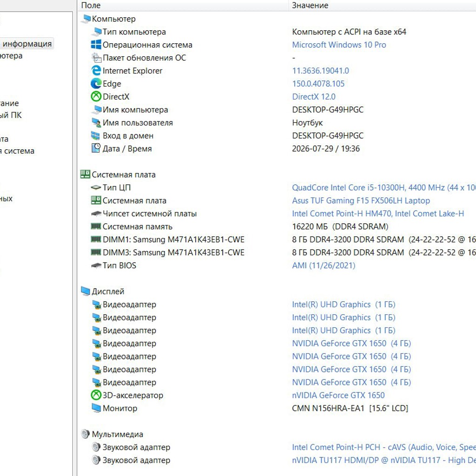Screen dimensions: 476x476
Task: Click the Ноутбук user name value
Action: [307, 123]
